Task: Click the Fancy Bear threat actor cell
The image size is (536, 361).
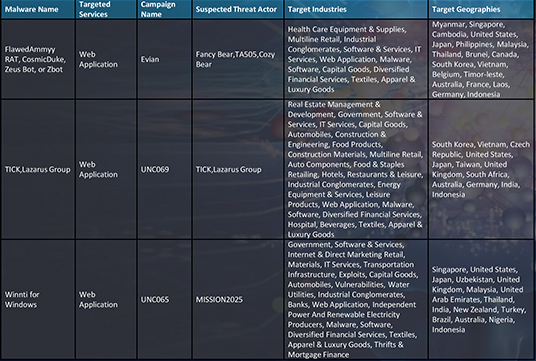Action: click(238, 59)
